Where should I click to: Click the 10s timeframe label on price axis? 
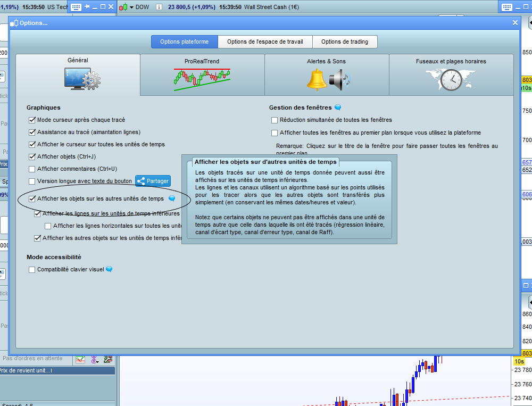tap(519, 361)
